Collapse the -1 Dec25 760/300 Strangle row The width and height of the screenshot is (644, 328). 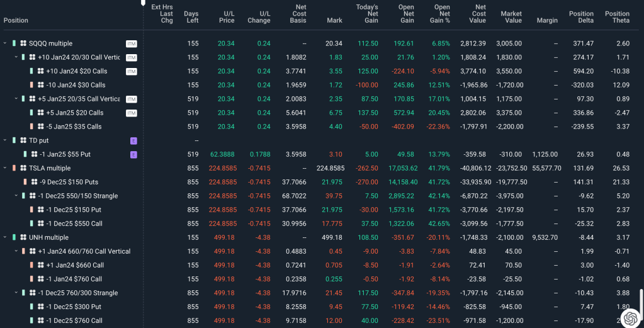pos(16,293)
